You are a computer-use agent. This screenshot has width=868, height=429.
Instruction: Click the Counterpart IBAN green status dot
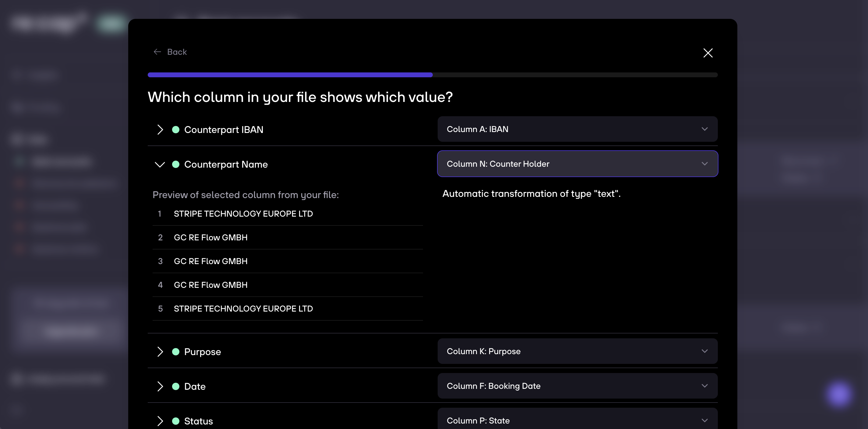(x=175, y=130)
